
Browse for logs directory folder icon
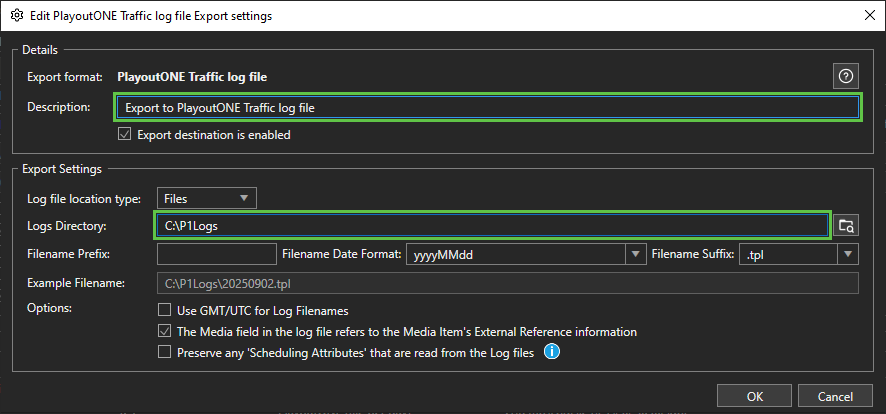[846, 226]
